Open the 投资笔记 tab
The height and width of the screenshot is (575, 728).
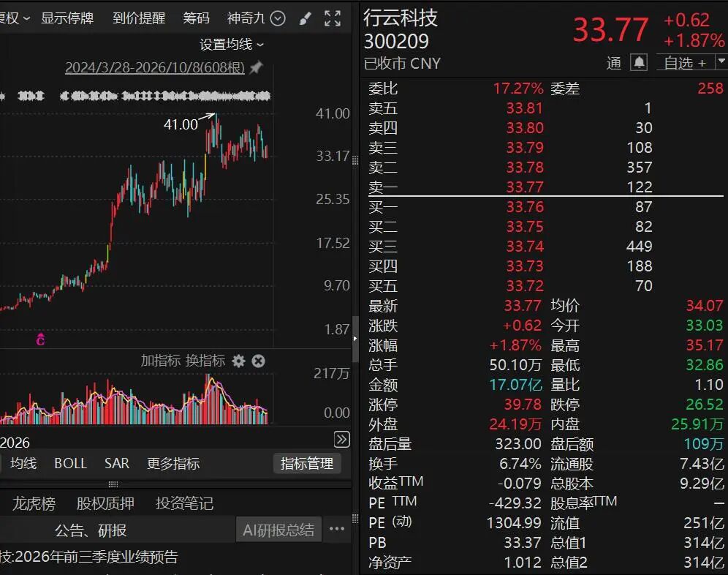click(x=184, y=503)
